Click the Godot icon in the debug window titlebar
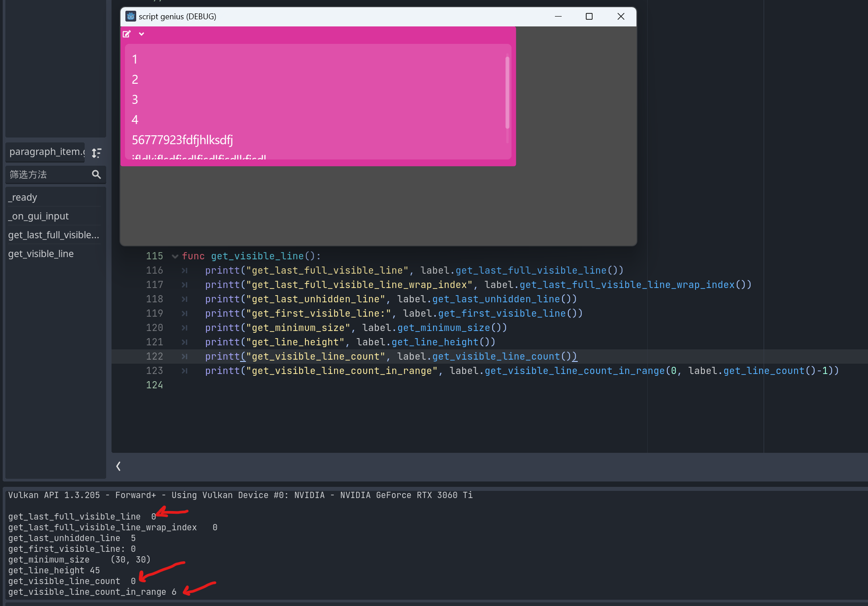The height and width of the screenshot is (606, 868). [x=130, y=16]
